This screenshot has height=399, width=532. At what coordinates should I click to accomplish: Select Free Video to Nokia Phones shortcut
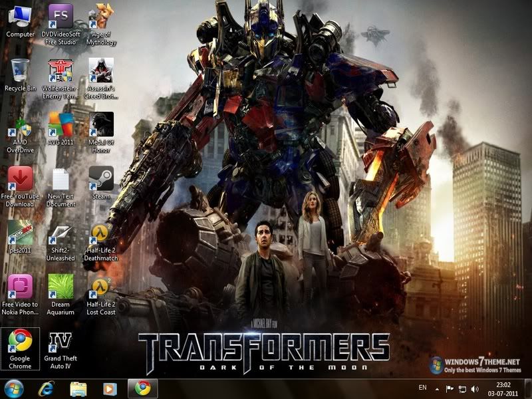click(x=20, y=295)
